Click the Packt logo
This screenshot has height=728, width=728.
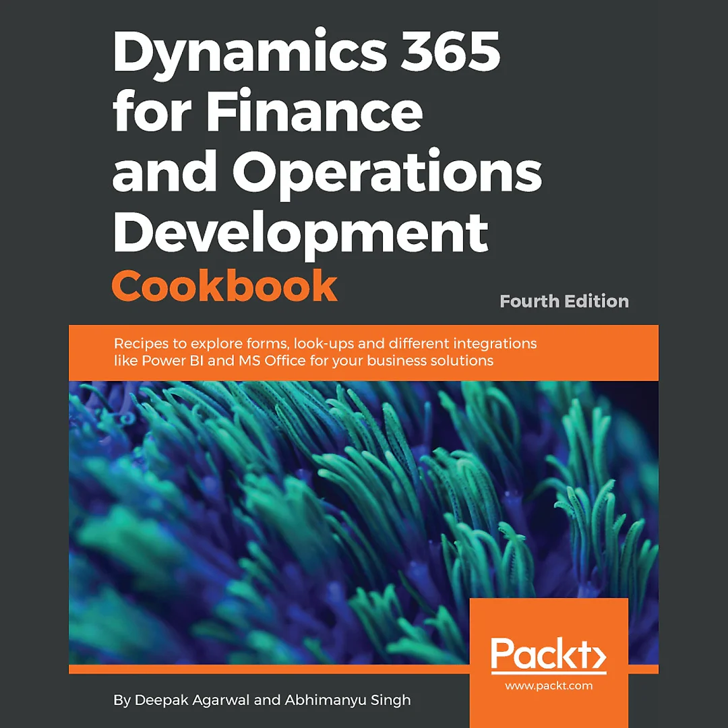click(549, 656)
